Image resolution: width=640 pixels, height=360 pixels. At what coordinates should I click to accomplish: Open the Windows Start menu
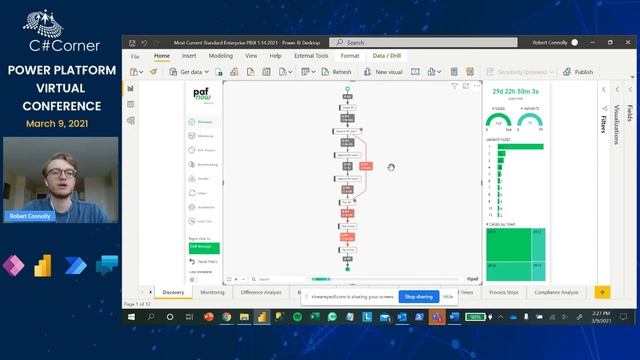[x=131, y=317]
